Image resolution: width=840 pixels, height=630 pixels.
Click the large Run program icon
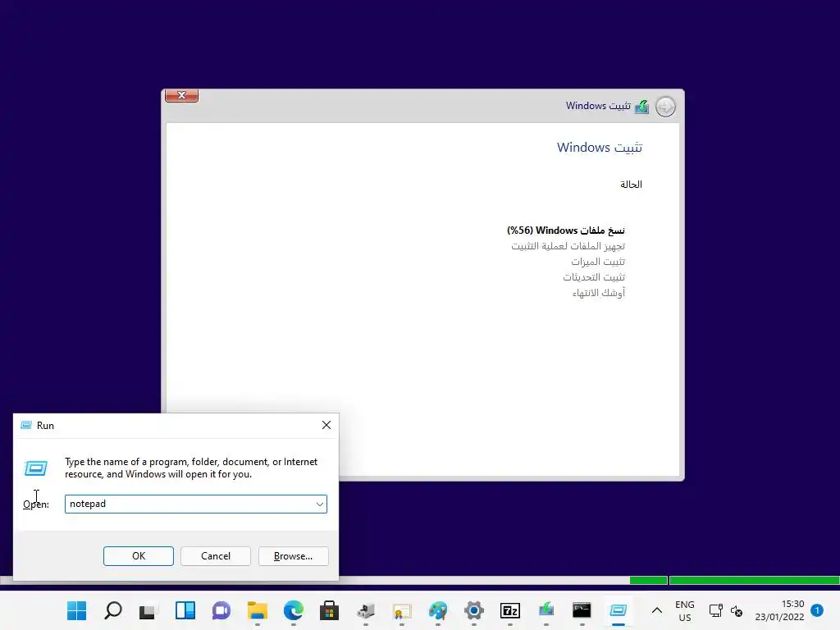36,468
